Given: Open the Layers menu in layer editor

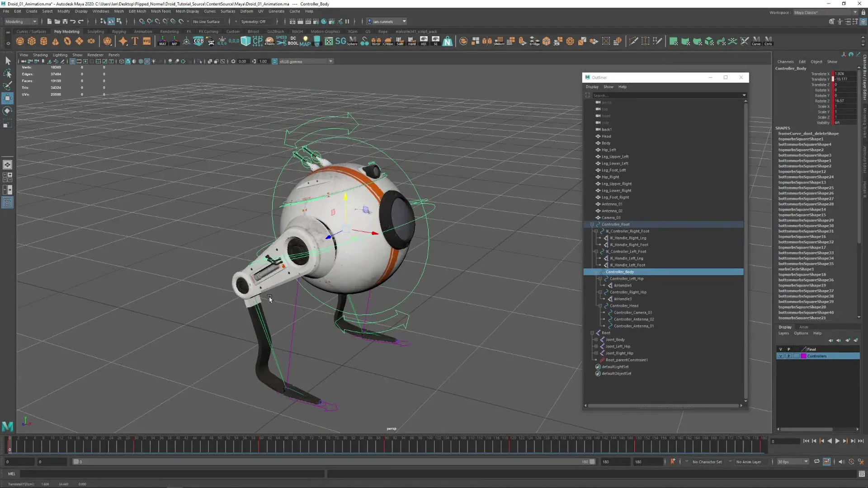Looking at the screenshot, I should click(783, 333).
